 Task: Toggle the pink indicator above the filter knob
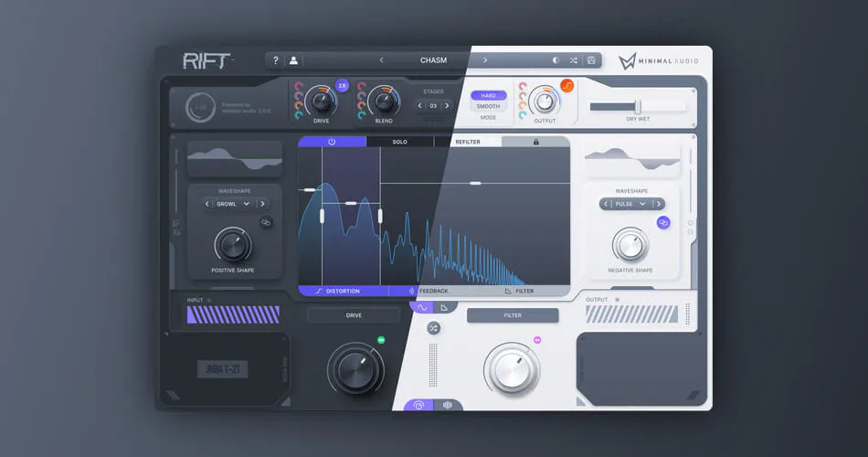537,340
